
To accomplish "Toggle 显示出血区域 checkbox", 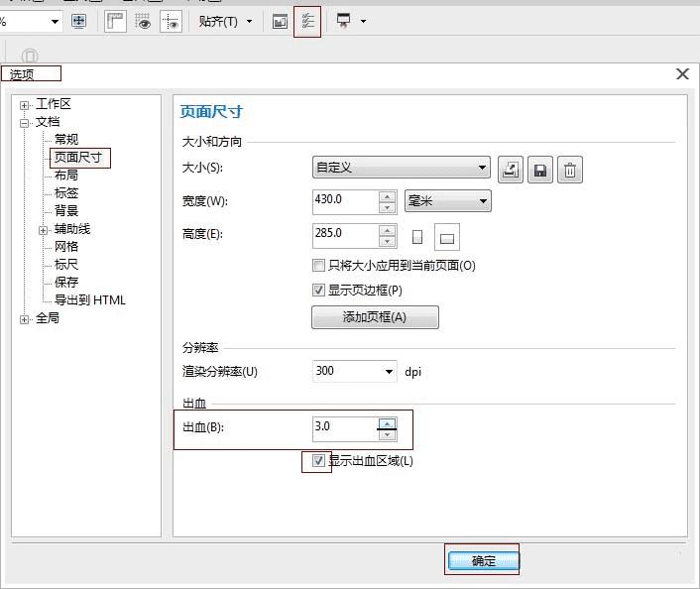I will coord(318,460).
